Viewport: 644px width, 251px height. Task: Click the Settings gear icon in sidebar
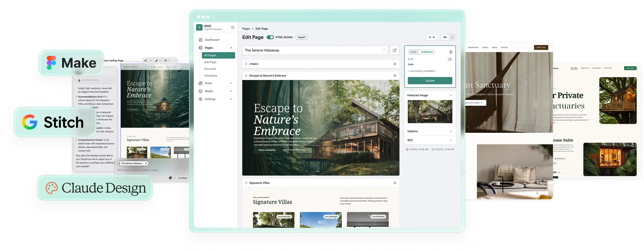click(x=200, y=99)
